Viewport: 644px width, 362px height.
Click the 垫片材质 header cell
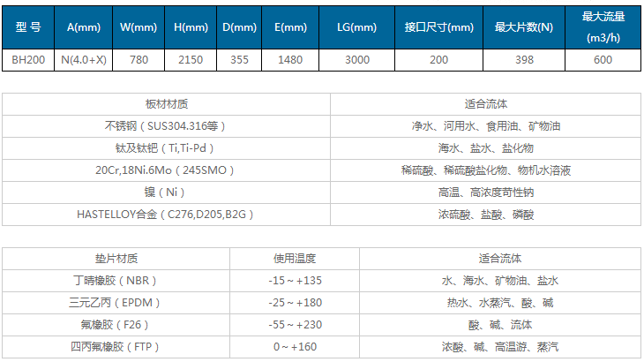tap(116, 259)
